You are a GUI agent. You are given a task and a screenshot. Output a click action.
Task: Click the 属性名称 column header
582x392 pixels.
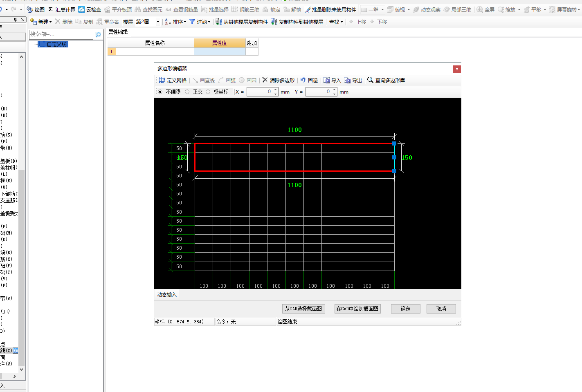tap(155, 43)
